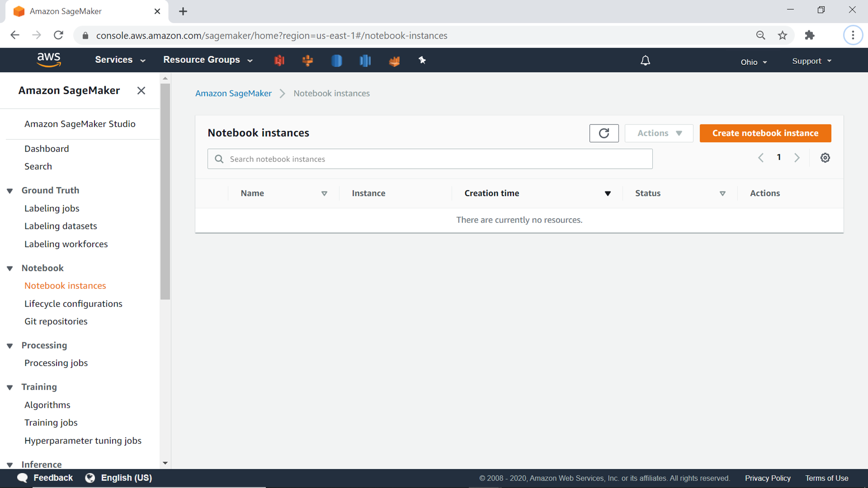Click the pin shortcut icon in navbar
868x488 pixels.
[x=422, y=60]
